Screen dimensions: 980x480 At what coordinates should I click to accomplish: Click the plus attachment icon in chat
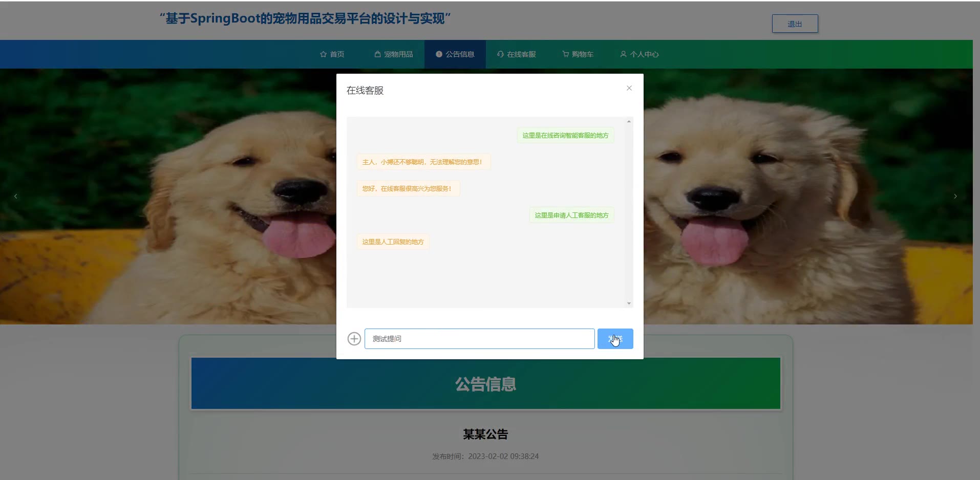pos(354,339)
